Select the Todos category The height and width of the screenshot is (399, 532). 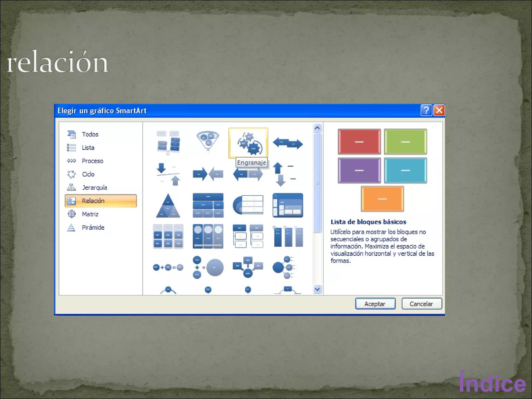[x=90, y=134]
